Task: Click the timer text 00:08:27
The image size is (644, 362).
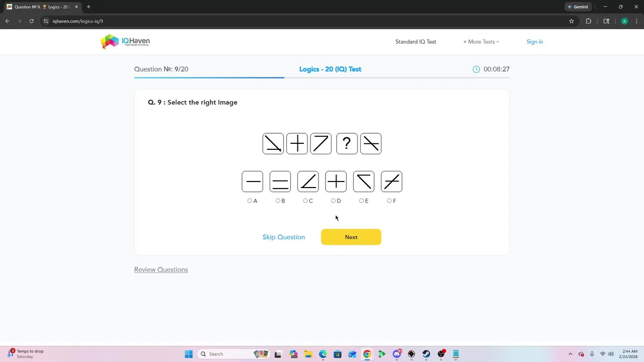Action: coord(497,69)
